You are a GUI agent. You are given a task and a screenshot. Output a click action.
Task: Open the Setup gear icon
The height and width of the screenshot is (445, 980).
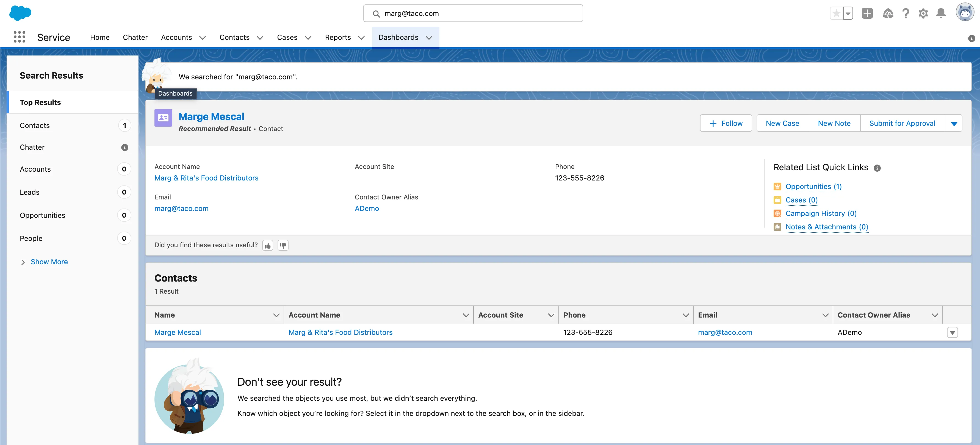(x=923, y=13)
